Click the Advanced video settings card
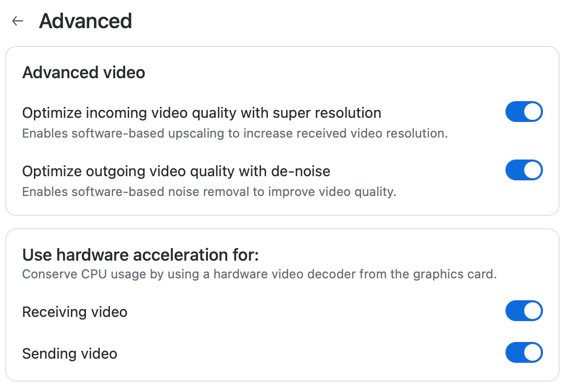Screen dimensions: 568x392 284,130
